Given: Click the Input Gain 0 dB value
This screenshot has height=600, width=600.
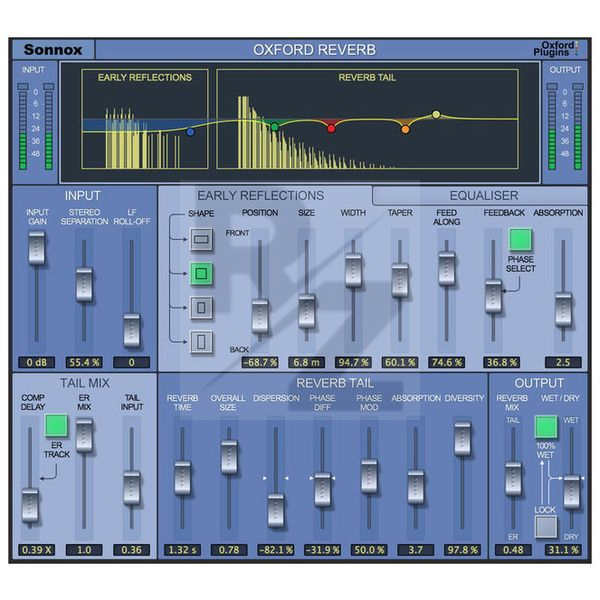Looking at the screenshot, I should [x=37, y=362].
